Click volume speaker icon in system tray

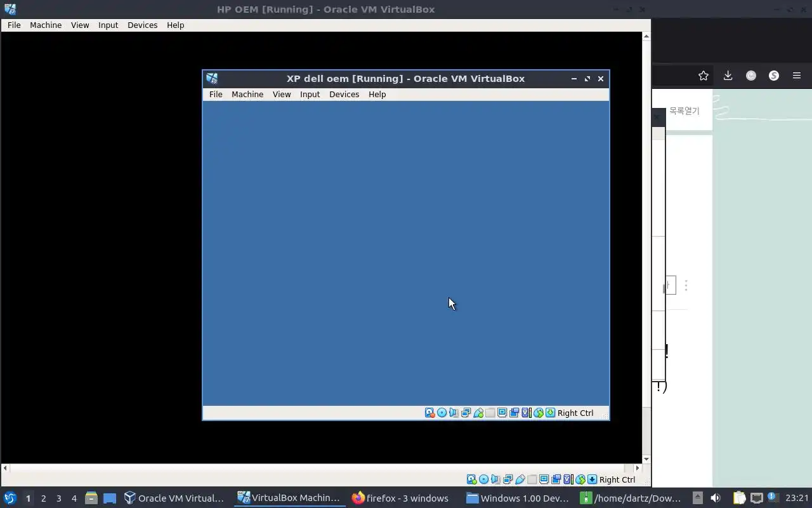[715, 498]
